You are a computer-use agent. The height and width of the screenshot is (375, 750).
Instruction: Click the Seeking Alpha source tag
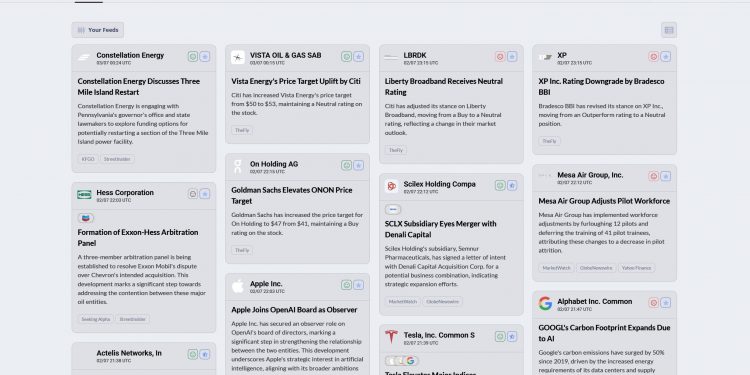click(96, 319)
